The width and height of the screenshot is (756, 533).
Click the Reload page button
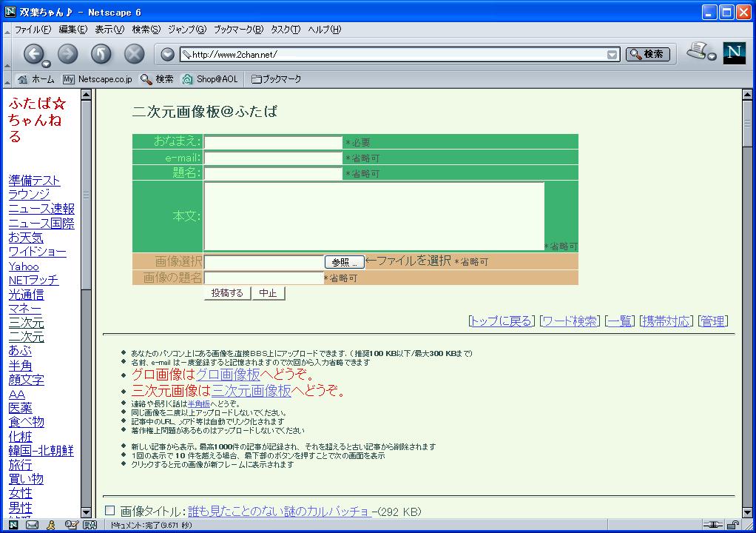pos(101,53)
